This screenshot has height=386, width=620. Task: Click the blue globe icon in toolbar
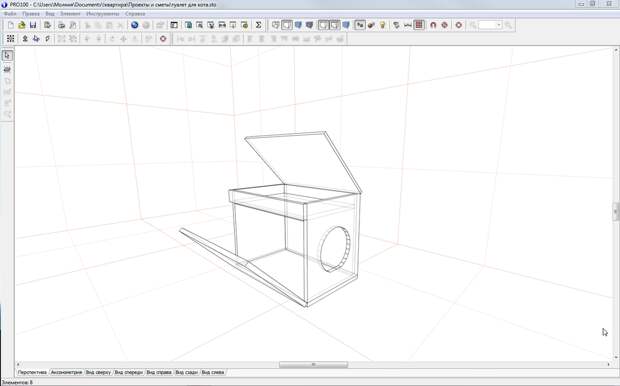(x=134, y=25)
